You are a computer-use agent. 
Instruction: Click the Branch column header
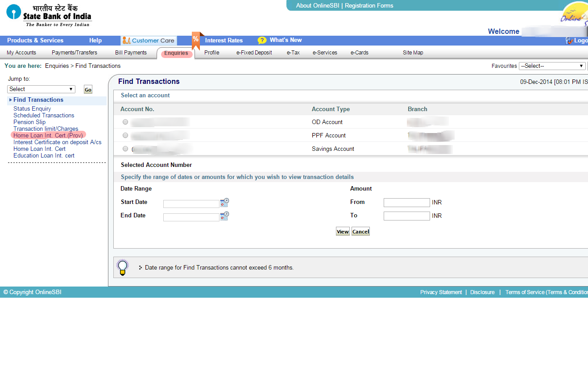[418, 109]
